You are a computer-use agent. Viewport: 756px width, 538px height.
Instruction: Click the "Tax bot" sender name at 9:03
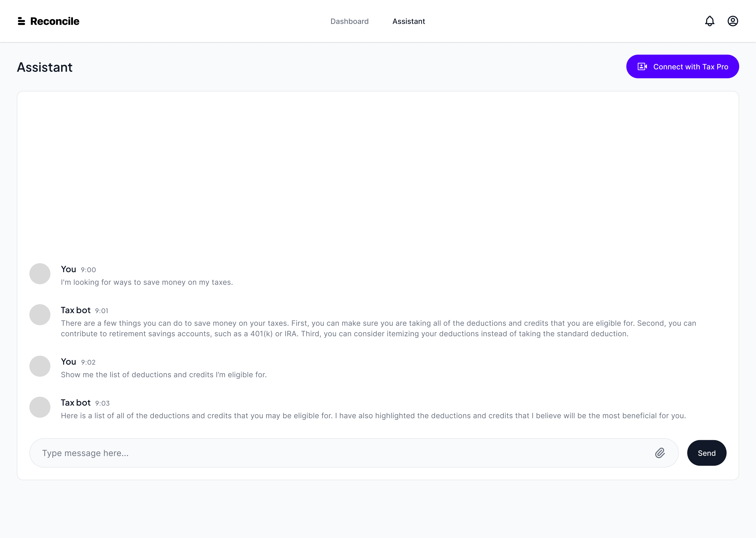pos(76,403)
